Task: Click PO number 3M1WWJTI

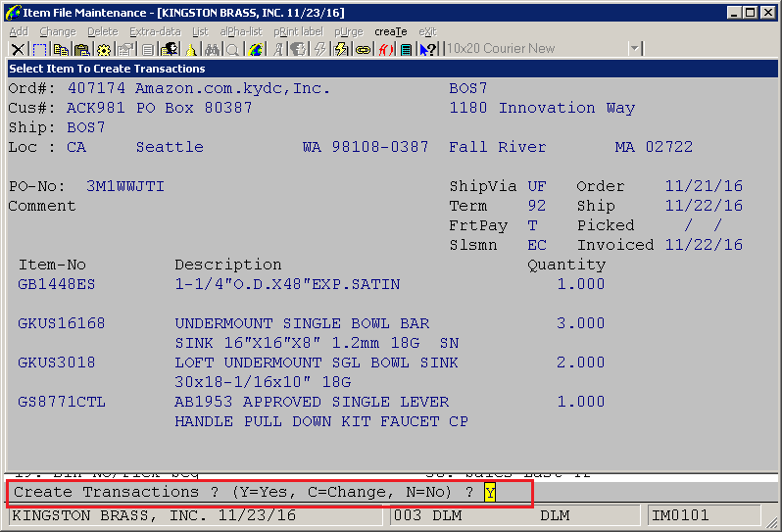Action: [x=125, y=186]
